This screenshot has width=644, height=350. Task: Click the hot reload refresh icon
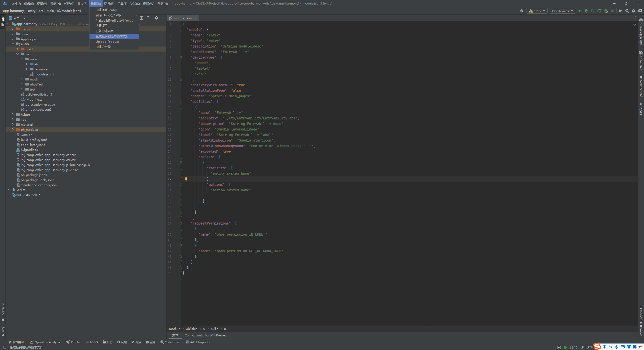599,11
